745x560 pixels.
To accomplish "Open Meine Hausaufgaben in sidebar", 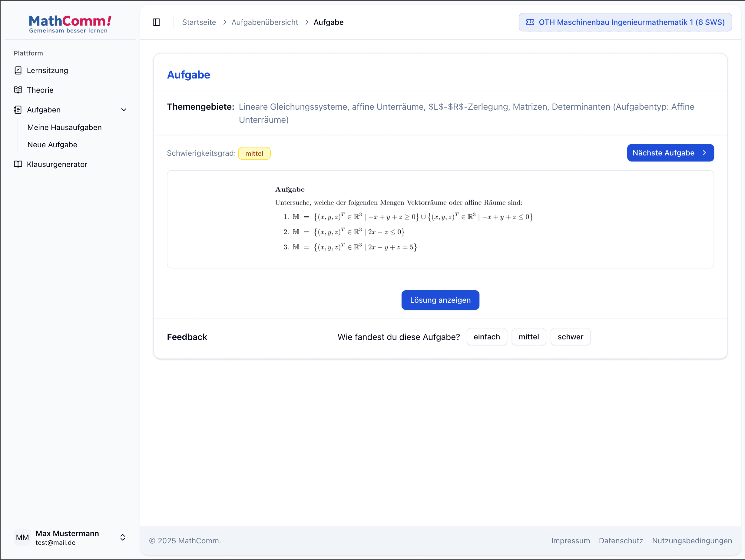I will [64, 127].
